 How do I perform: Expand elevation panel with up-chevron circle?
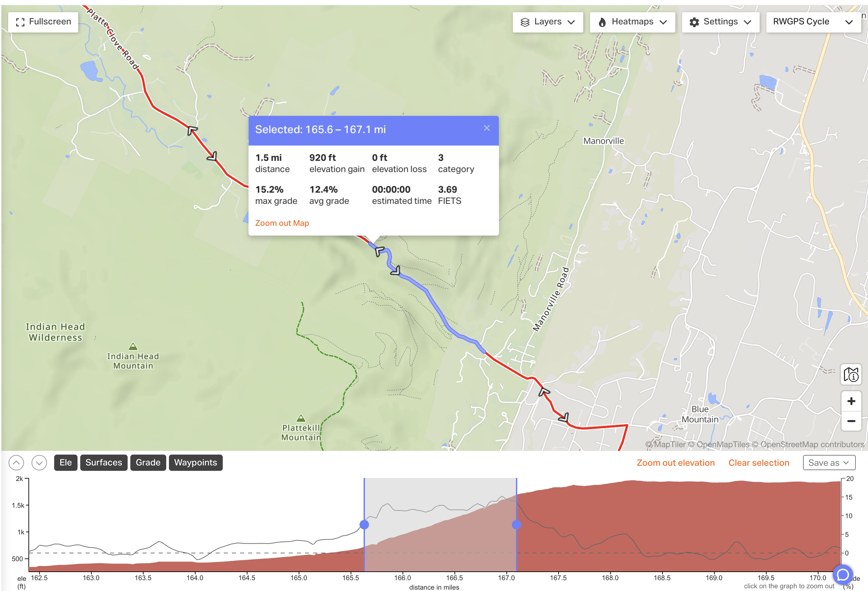[16, 463]
